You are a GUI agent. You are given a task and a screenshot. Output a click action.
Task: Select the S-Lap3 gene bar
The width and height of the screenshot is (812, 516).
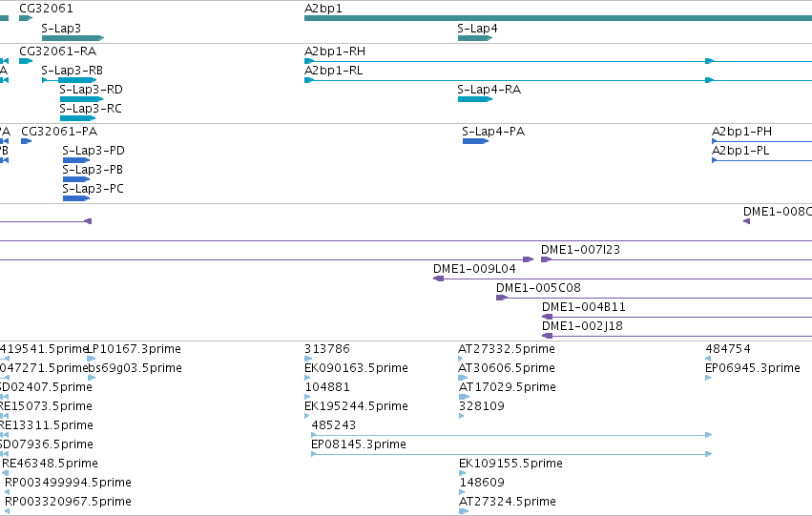73,38
